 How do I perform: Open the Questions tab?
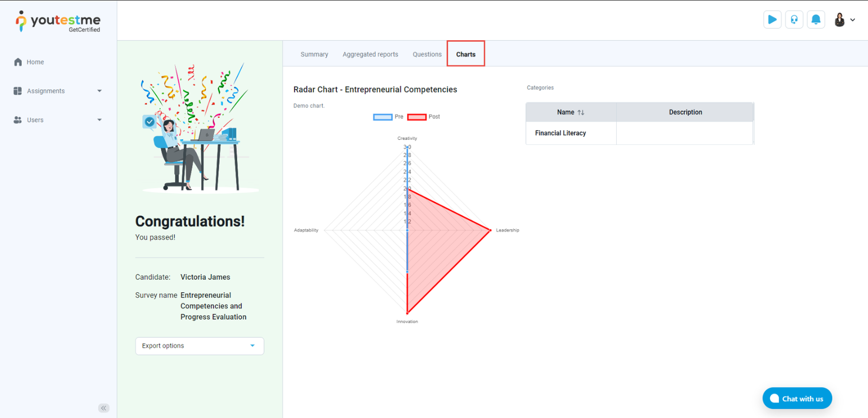click(427, 54)
